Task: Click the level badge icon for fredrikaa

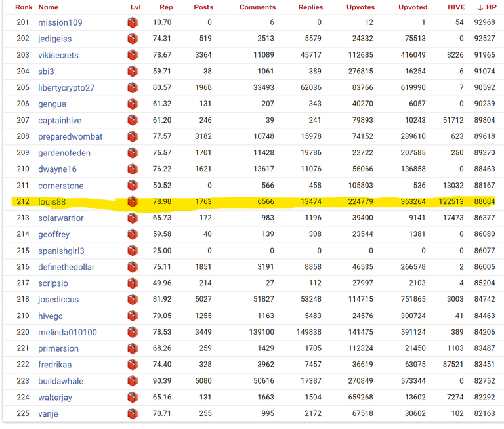Action: pos(133,365)
